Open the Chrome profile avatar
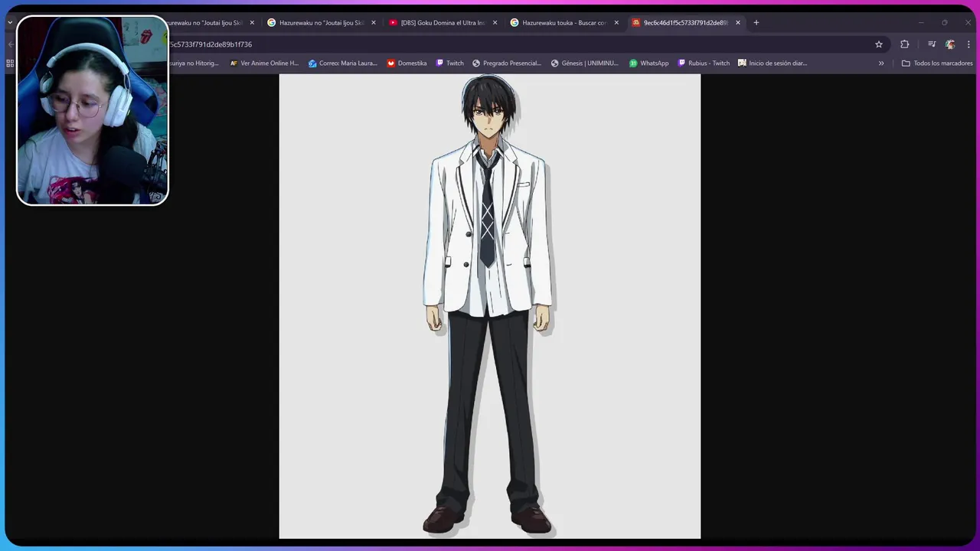The image size is (980, 551). [x=950, y=44]
